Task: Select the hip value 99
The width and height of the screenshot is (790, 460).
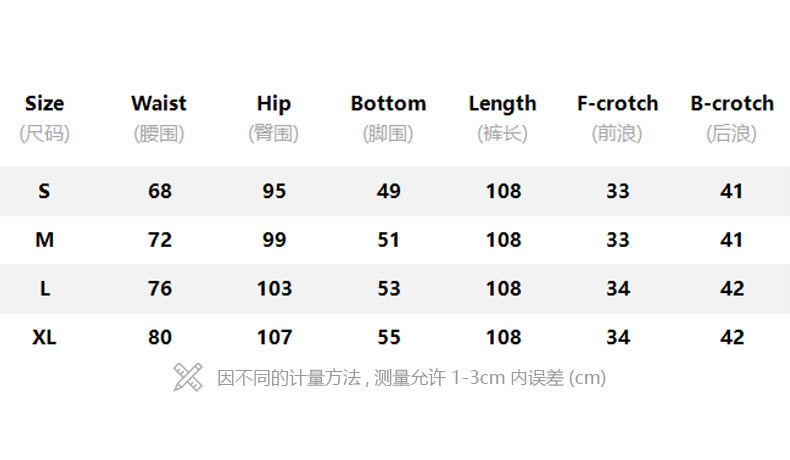Action: point(274,240)
